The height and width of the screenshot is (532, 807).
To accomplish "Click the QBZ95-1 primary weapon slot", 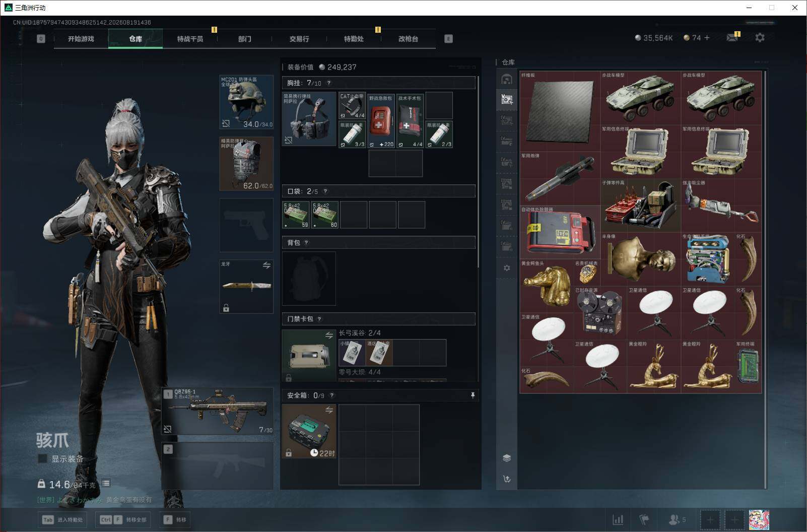I will [x=218, y=411].
